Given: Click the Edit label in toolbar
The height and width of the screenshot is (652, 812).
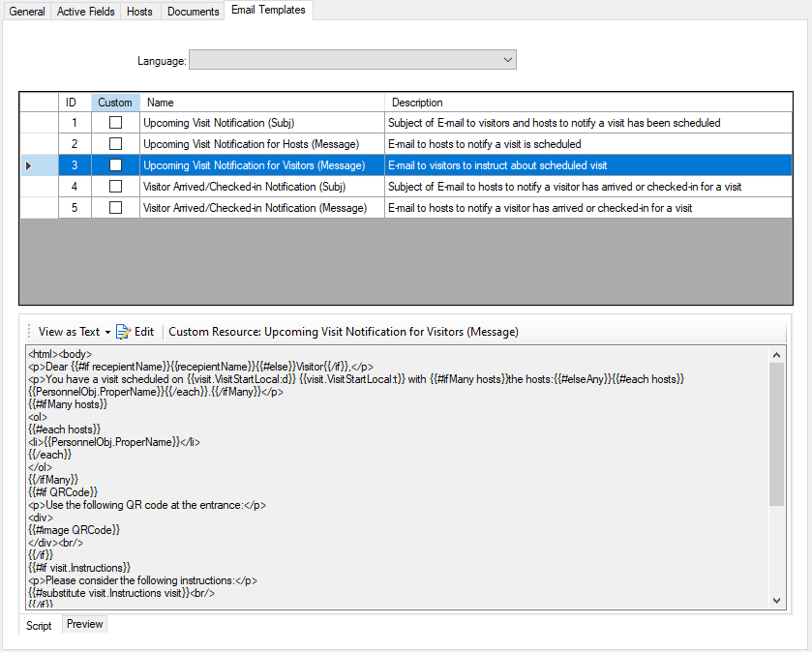Looking at the screenshot, I should pos(144,332).
